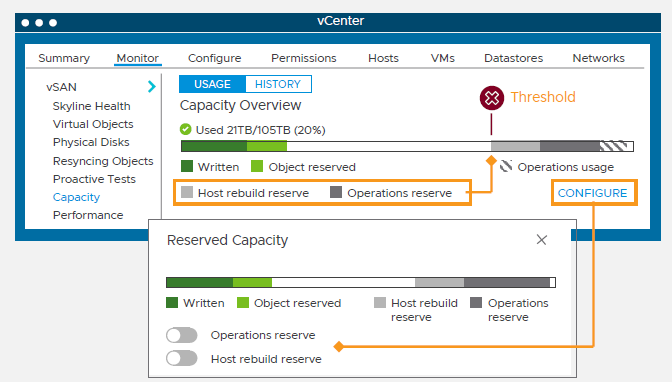Screen dimensions: 672x382
Task: Expand the vSAN section chevron
Action: click(152, 87)
